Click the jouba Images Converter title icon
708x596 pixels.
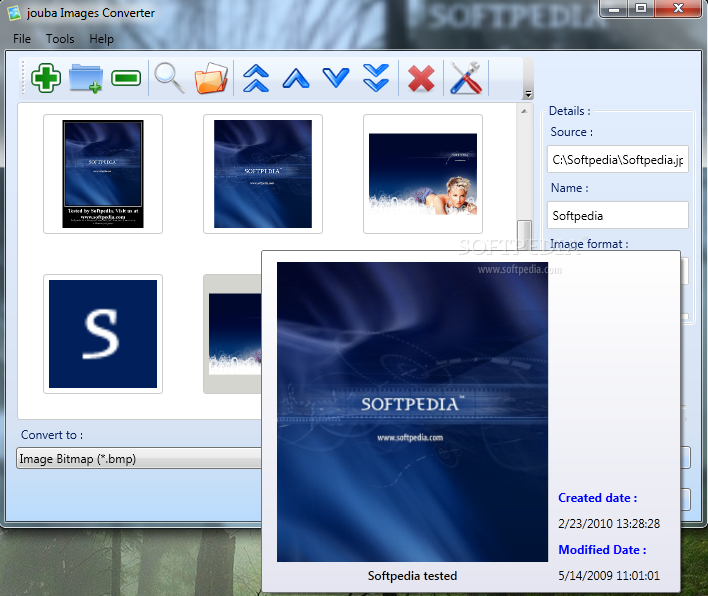[x=14, y=13]
